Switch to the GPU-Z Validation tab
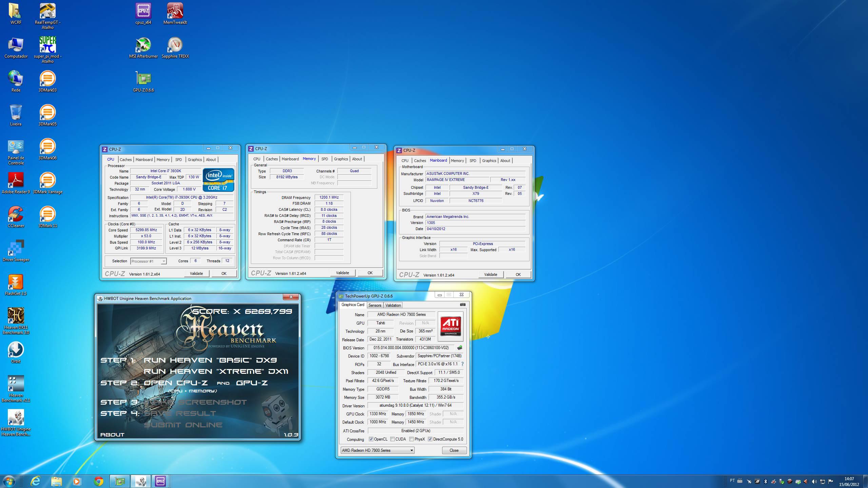The width and height of the screenshot is (868, 488). pos(393,305)
